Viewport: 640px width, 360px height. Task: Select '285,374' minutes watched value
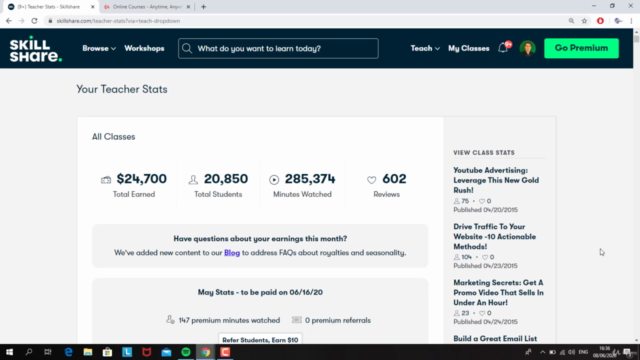pos(310,179)
